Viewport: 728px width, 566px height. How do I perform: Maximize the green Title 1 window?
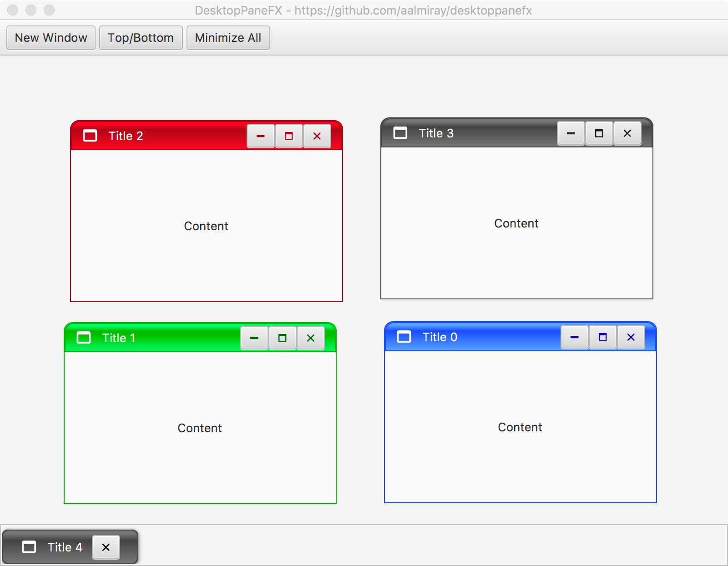coord(283,338)
